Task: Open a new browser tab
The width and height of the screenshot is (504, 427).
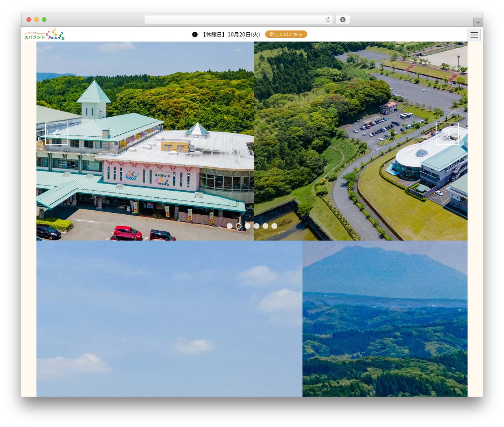Action: (x=478, y=22)
